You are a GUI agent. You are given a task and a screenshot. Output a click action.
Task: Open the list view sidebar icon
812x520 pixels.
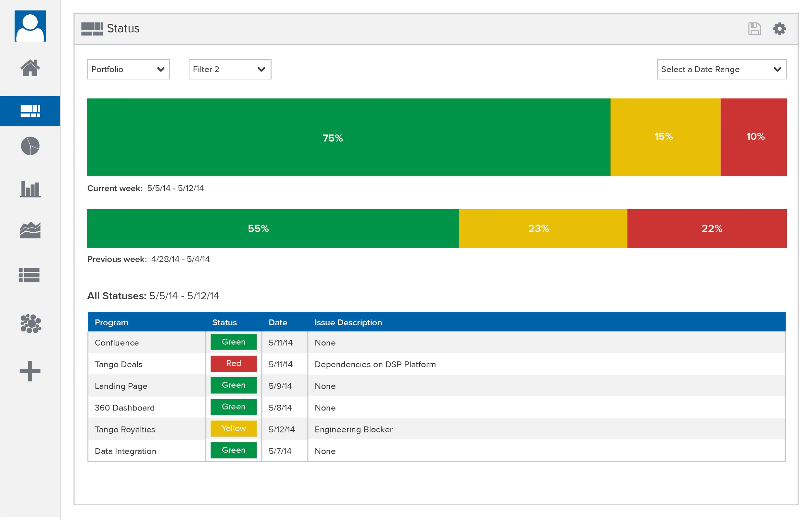point(29,275)
